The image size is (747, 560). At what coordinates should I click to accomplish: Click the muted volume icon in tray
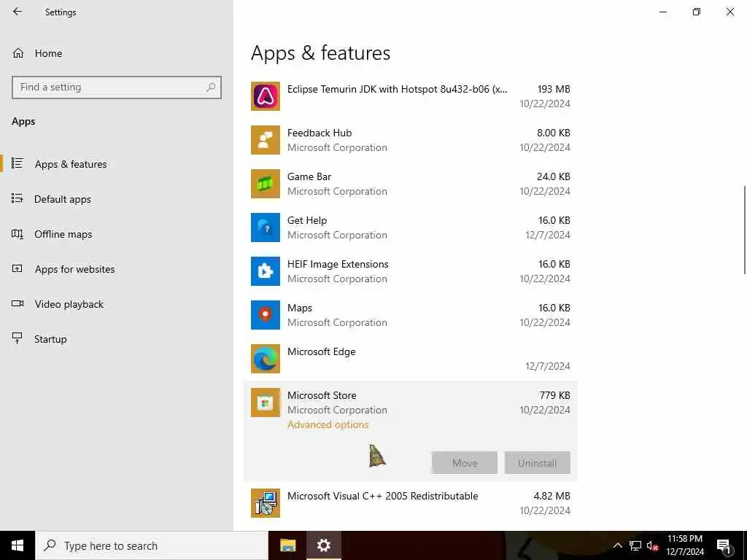point(652,545)
